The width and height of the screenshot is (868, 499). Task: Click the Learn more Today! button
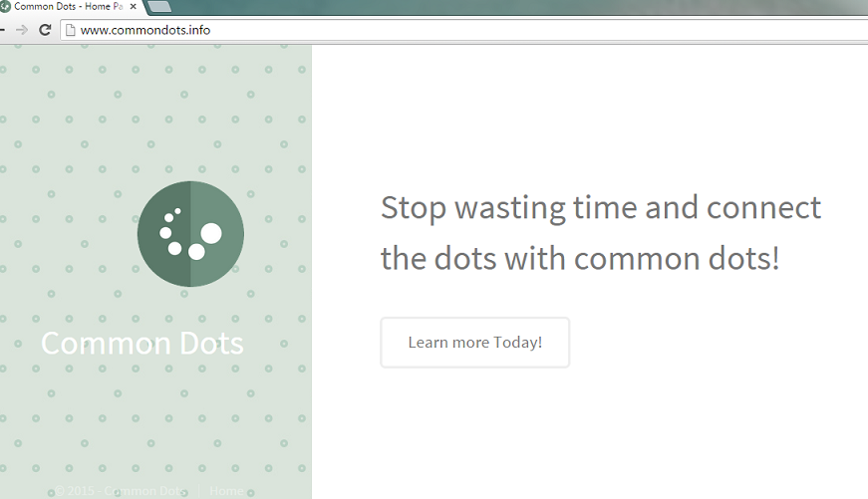pos(475,343)
